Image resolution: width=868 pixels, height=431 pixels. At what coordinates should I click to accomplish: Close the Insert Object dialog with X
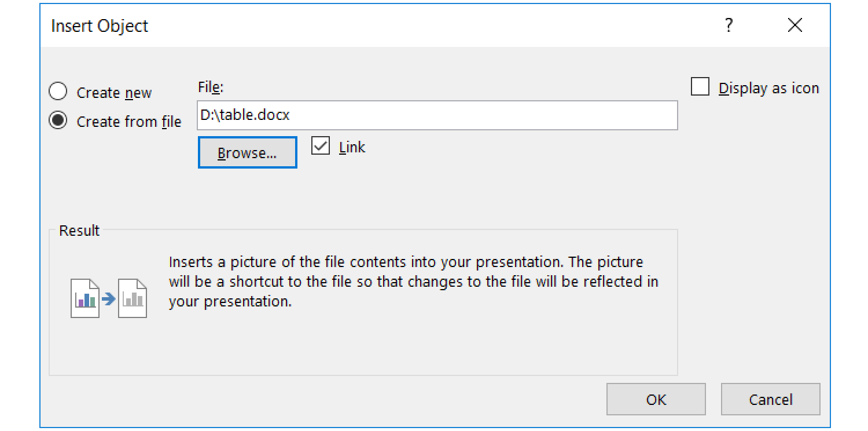tap(795, 25)
